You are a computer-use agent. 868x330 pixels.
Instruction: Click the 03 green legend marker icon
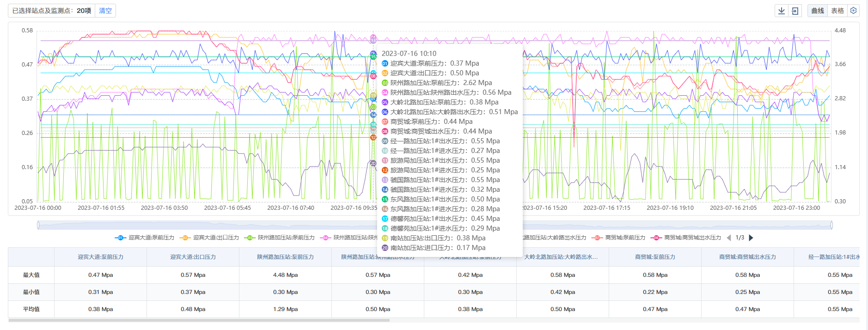click(x=250, y=238)
